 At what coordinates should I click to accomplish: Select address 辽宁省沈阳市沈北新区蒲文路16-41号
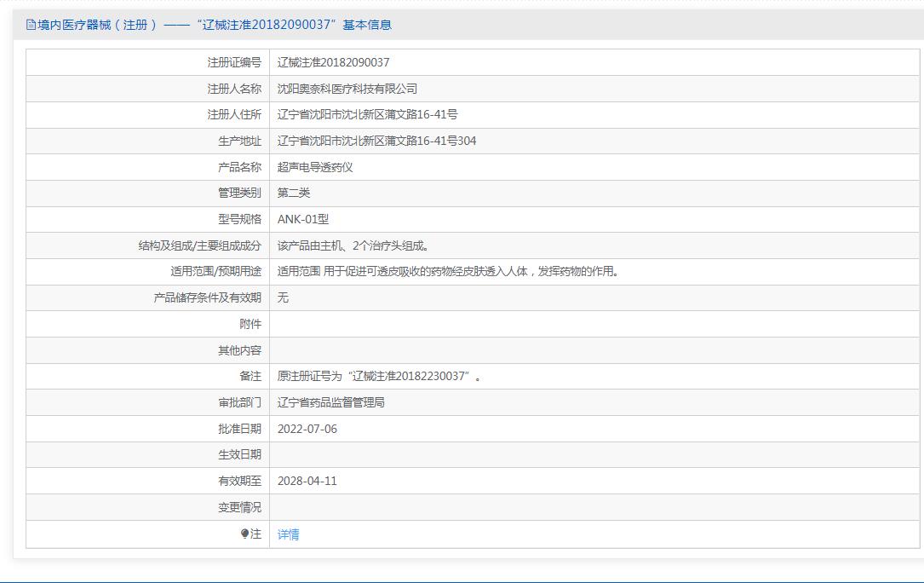point(368,114)
